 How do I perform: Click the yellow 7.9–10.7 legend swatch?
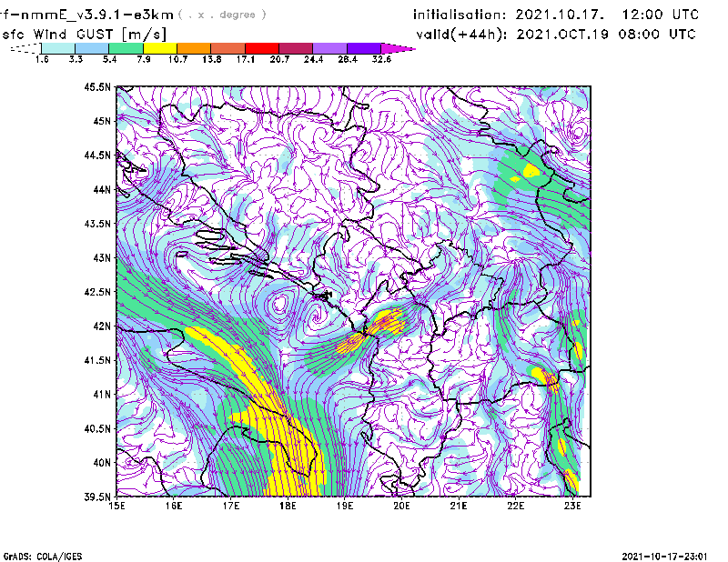coord(160,48)
